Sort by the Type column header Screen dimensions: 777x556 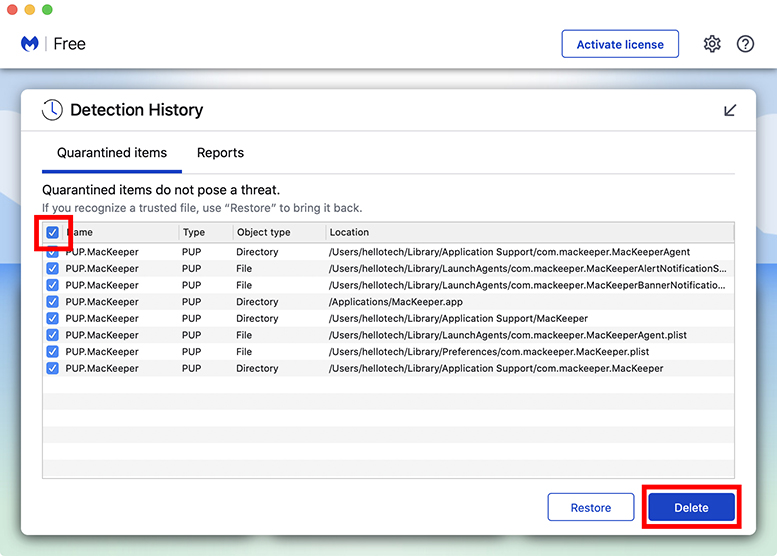(x=206, y=232)
